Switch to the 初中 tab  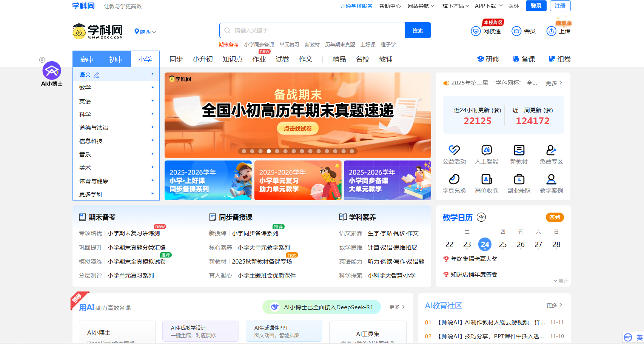(116, 59)
